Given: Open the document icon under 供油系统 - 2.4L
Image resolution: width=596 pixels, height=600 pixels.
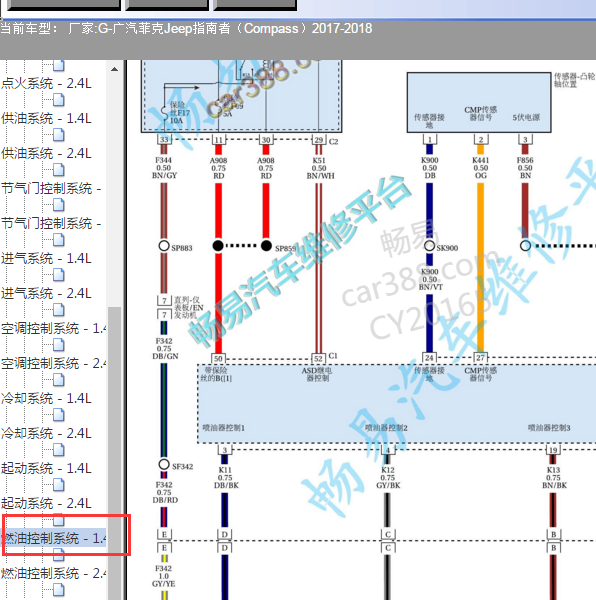Looking at the screenshot, I should tap(59, 170).
